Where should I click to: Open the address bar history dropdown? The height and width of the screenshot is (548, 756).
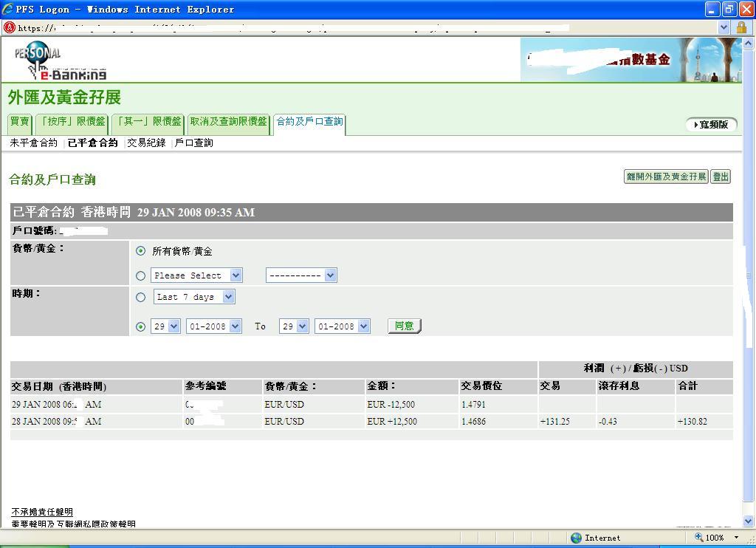point(724,27)
